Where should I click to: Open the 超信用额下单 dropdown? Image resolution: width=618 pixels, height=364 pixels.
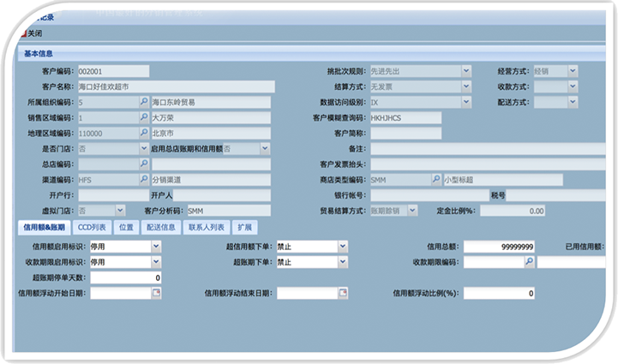(343, 247)
